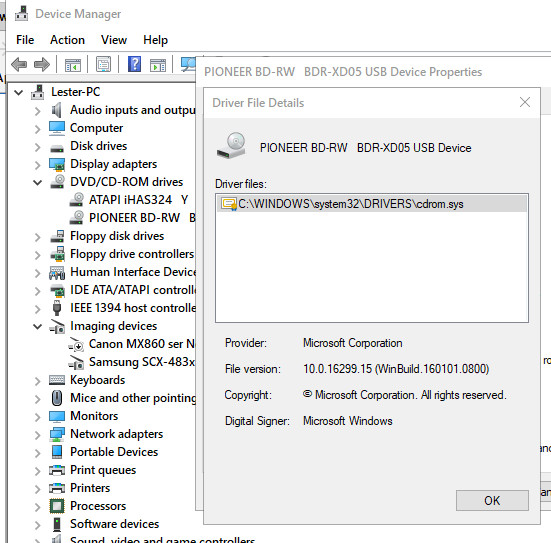Click the Audio inputs speaker icon
This screenshot has height=543, width=551.
pos(57,110)
